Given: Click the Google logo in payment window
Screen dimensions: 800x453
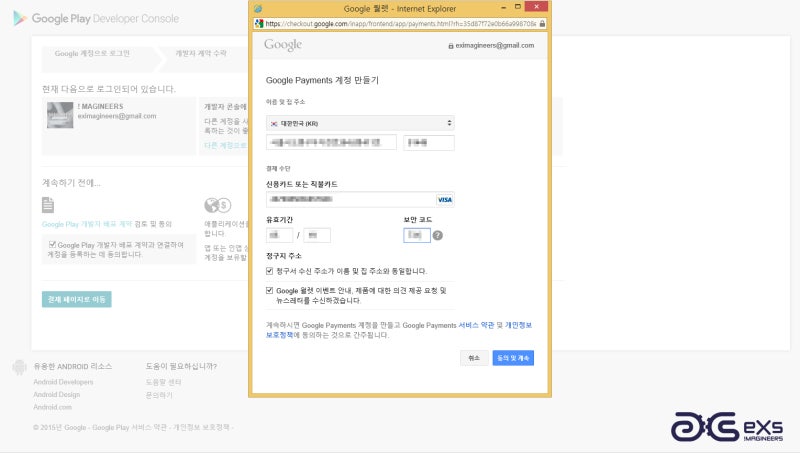Looking at the screenshot, I should [283, 45].
